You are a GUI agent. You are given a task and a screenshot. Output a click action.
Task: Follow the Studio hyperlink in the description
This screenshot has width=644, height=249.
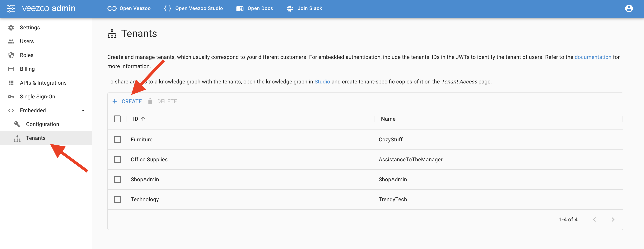[322, 82]
